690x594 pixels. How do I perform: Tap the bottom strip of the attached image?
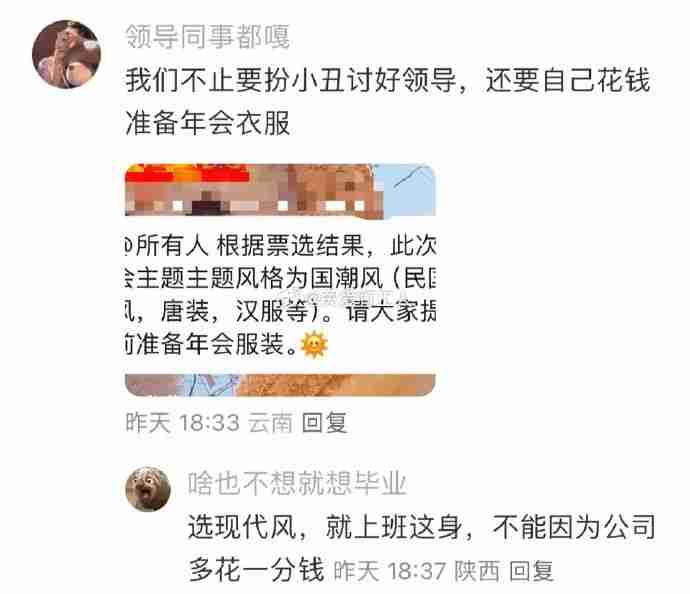pos(280,385)
